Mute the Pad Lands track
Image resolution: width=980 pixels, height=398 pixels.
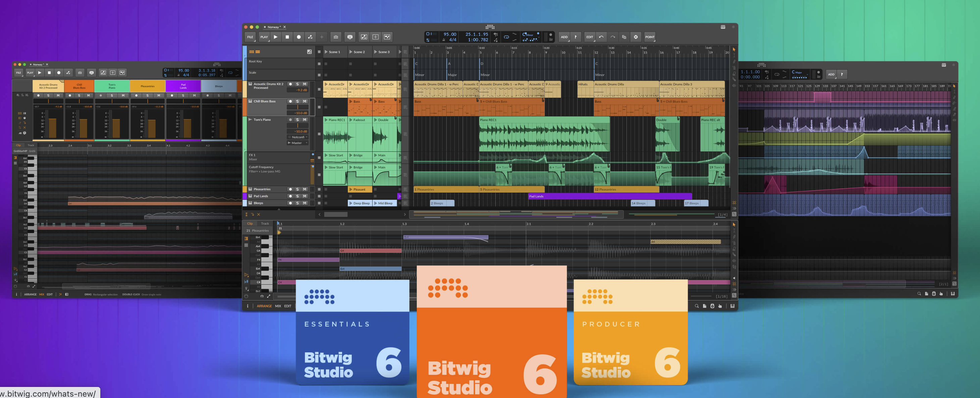(x=305, y=196)
